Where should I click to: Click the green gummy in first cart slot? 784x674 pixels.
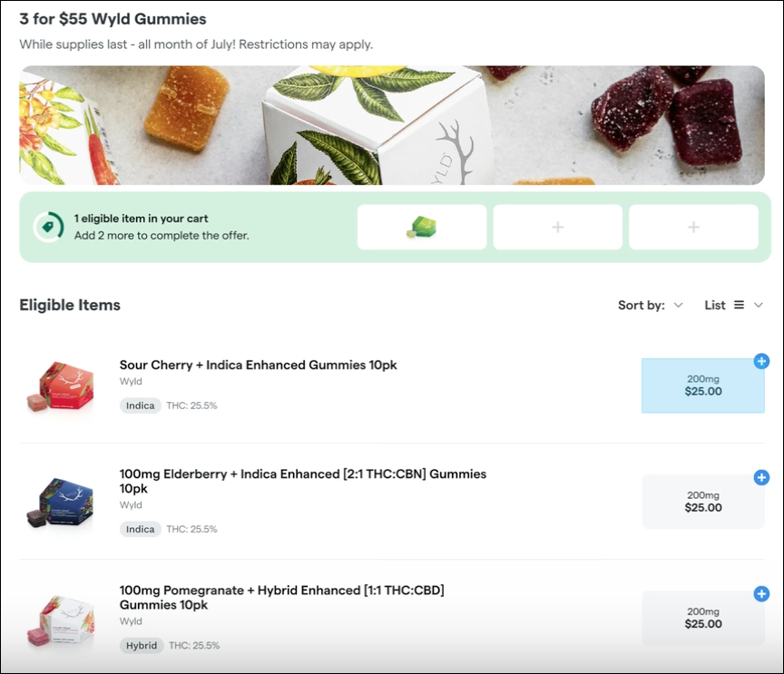click(x=422, y=227)
